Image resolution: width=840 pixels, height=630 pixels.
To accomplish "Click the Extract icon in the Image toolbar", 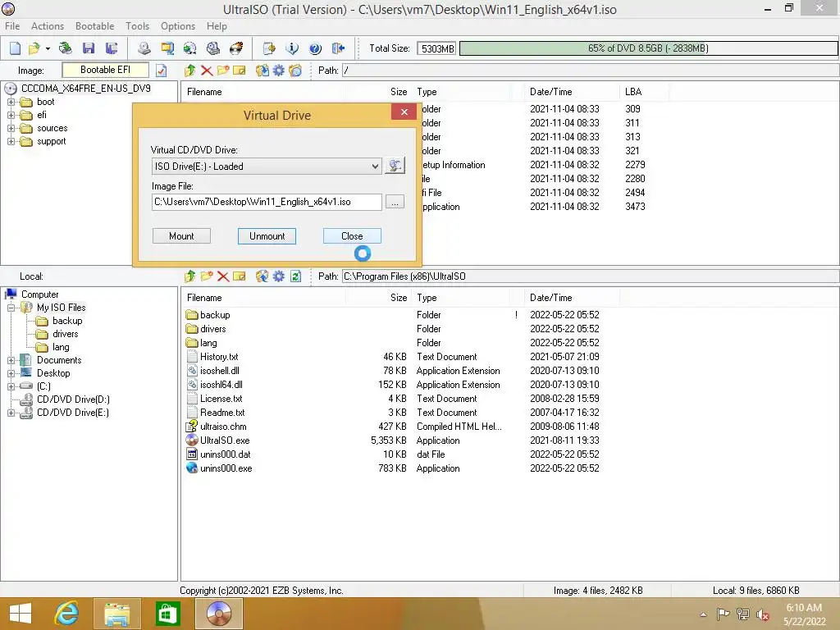I will (x=262, y=71).
